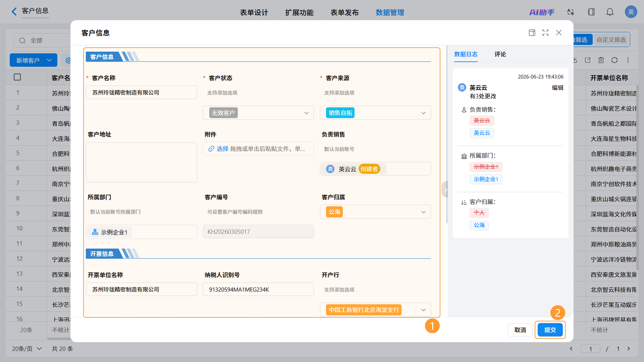Click the 英云云 avatar in data log
The height and width of the screenshot is (362, 644).
click(462, 88)
